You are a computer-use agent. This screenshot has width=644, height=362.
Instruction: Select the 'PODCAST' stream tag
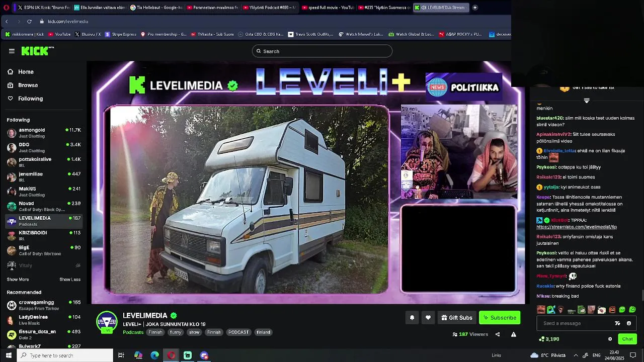point(238,332)
